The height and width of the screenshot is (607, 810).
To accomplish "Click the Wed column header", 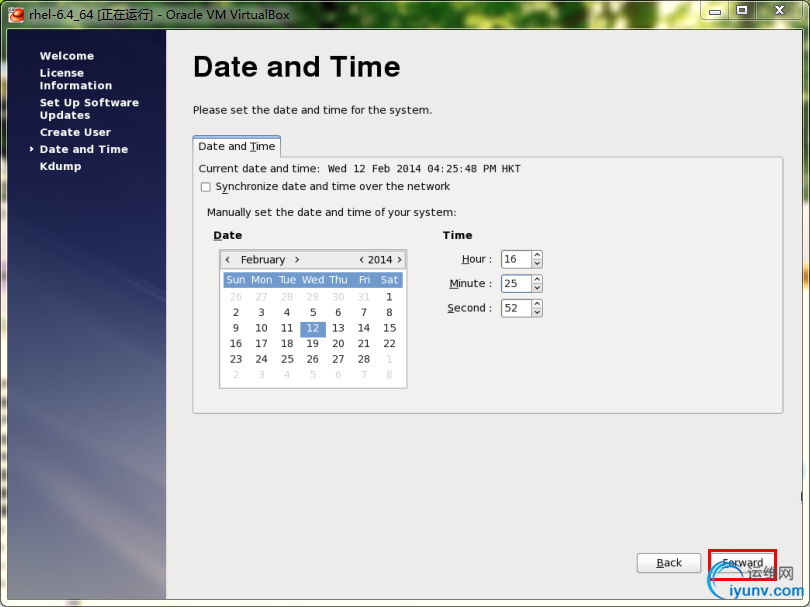I will 313,280.
